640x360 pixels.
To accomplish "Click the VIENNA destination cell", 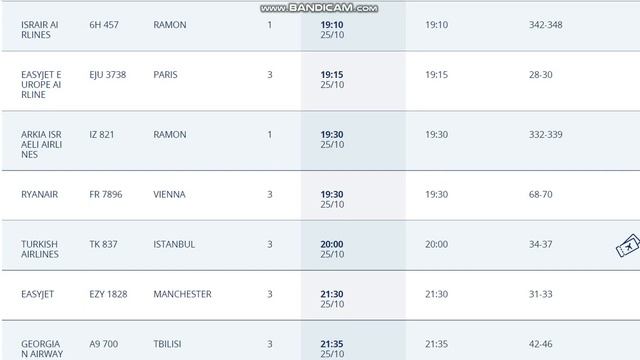I will (169, 194).
